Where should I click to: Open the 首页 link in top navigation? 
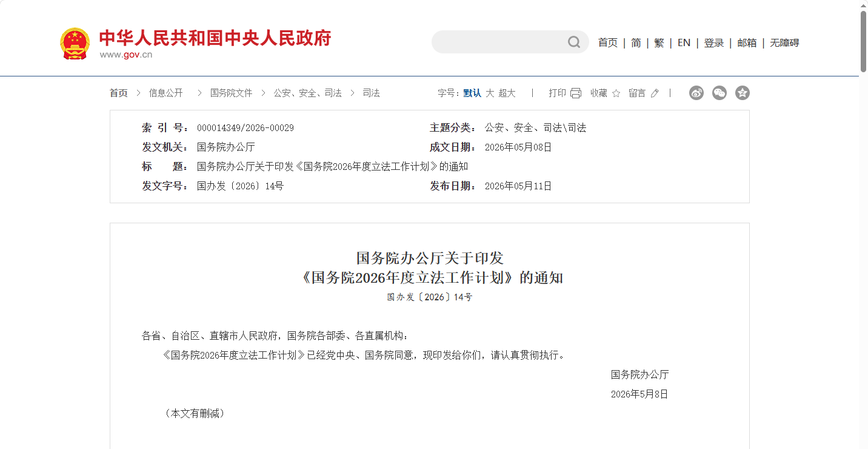coord(607,42)
